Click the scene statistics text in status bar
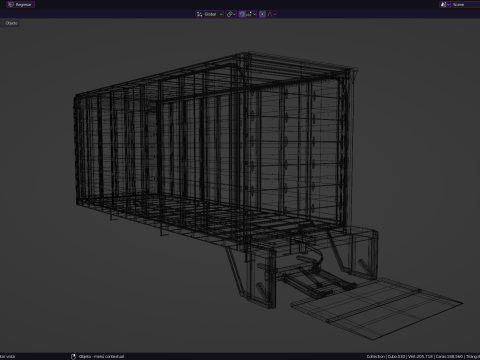480x360 pixels. point(423,356)
